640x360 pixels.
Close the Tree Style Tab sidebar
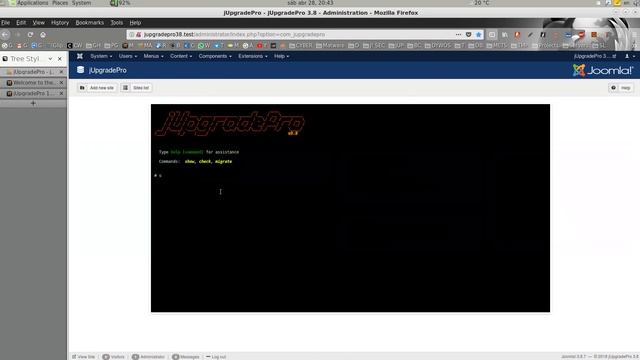point(60,59)
